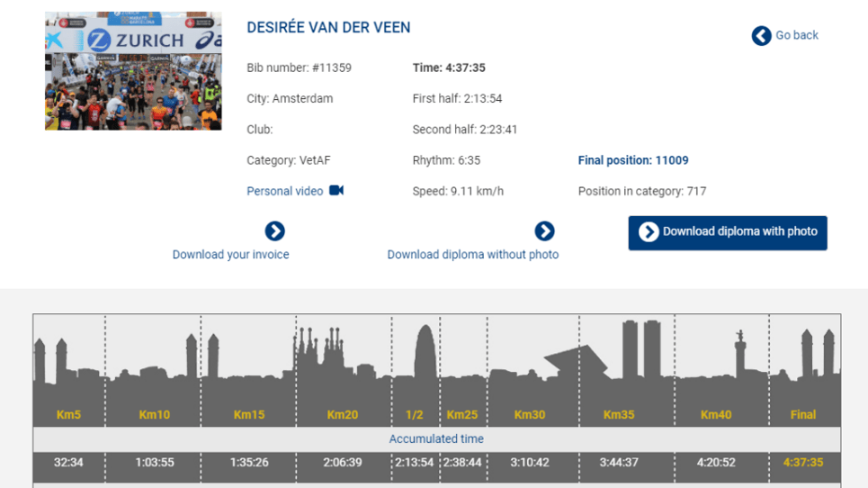Click arrow icon above Download your invoice

pyautogui.click(x=275, y=231)
